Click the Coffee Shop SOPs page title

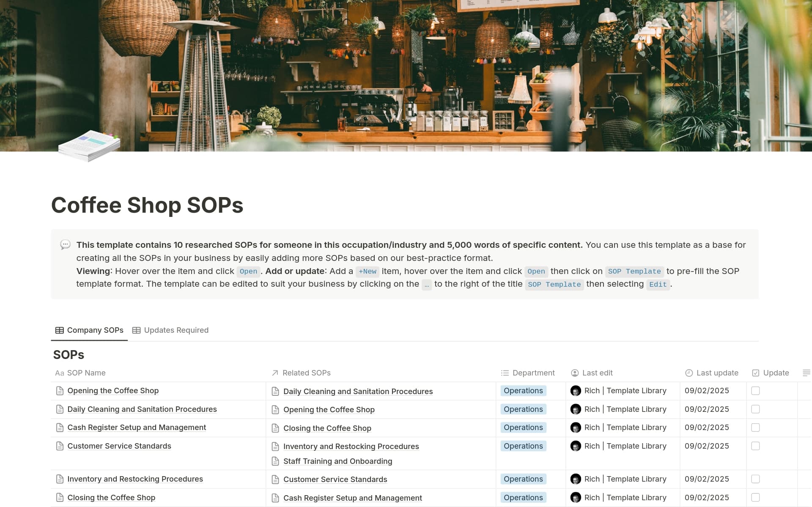click(x=147, y=206)
